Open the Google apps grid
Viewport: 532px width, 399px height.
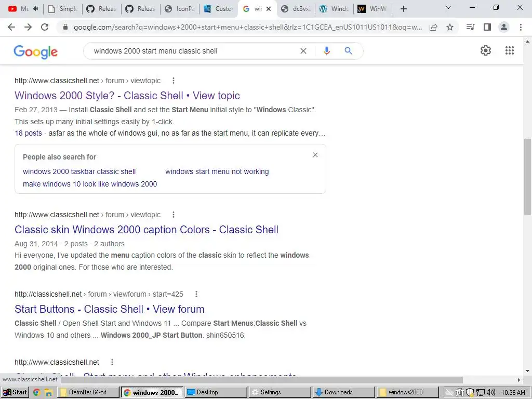[510, 50]
